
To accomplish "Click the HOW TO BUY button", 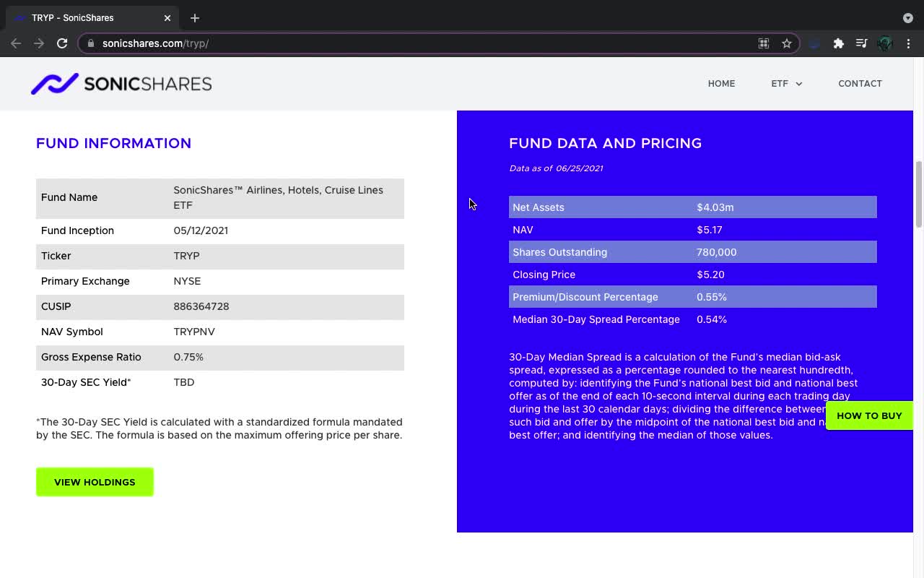I will click(869, 415).
